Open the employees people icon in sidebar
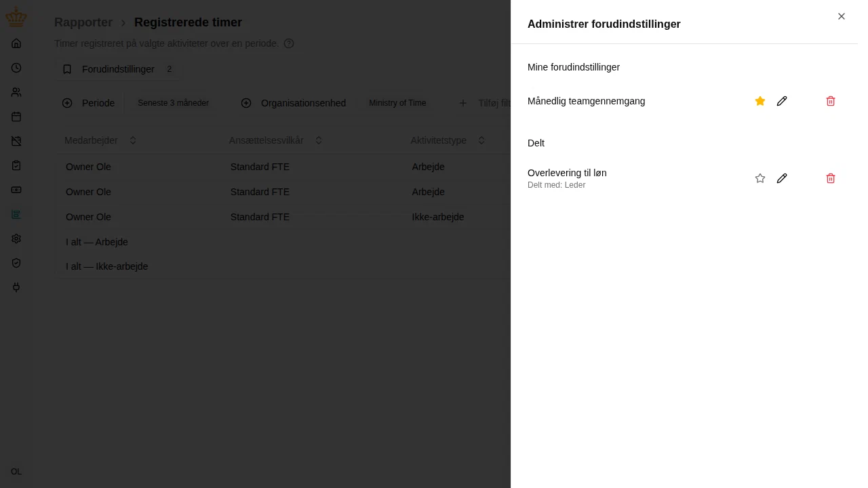The height and width of the screenshot is (488, 868). click(16, 92)
